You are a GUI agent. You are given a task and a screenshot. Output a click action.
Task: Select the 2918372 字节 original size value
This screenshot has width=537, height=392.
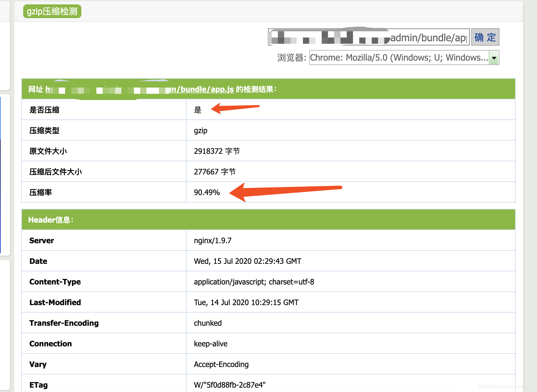(217, 151)
